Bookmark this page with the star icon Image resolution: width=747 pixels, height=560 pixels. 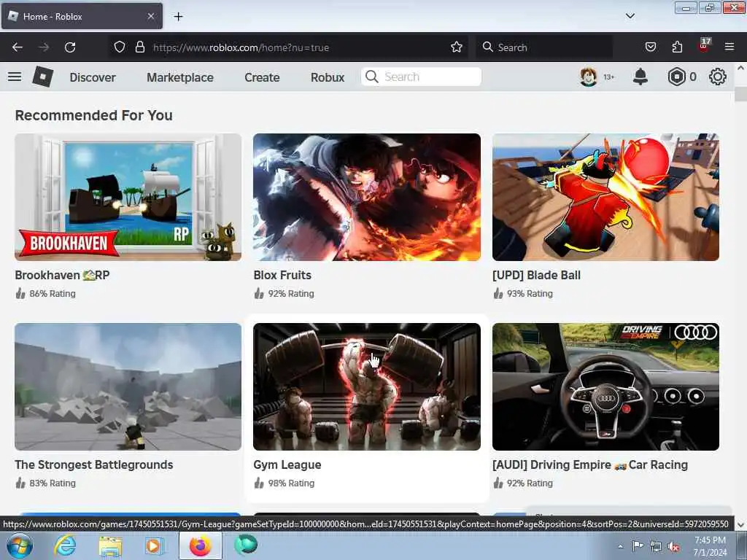pyautogui.click(x=457, y=47)
